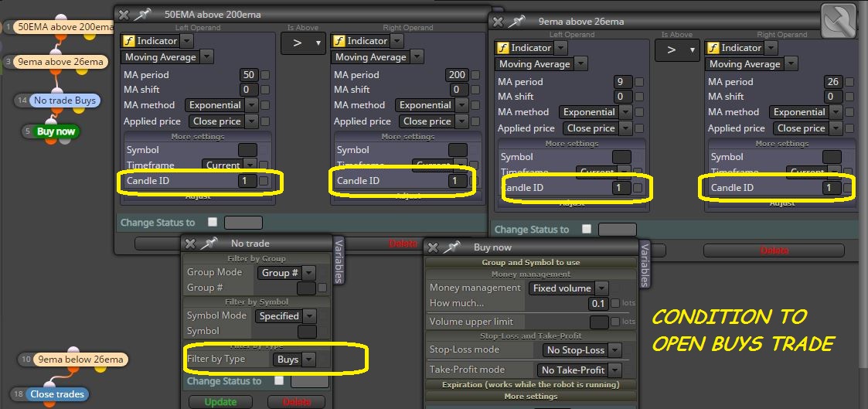Click the f icon in 9ema panel right operand
The height and width of the screenshot is (409, 868).
coord(713,48)
